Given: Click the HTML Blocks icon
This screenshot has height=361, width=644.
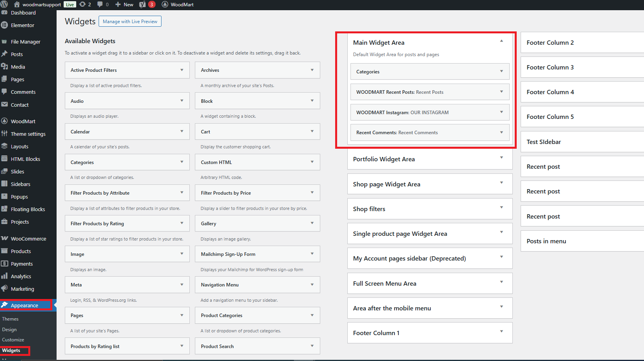Looking at the screenshot, I should click(x=4, y=159).
